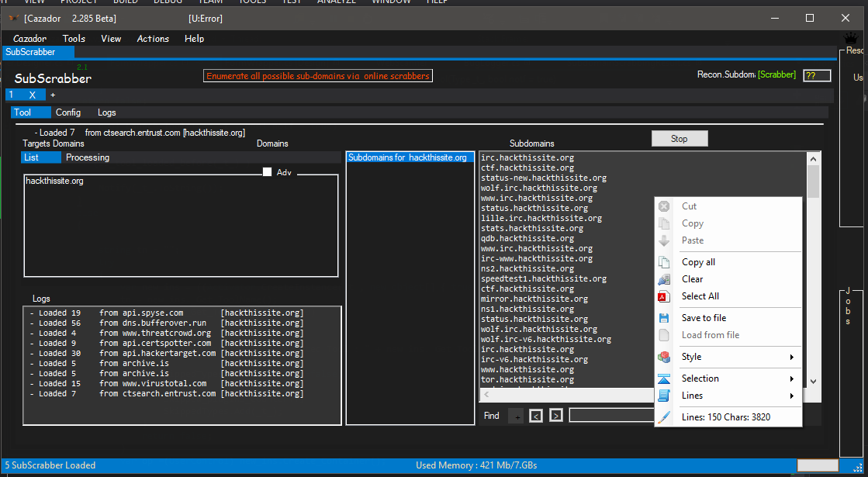Select Subdomains for hackthissite.org entry
The image size is (868, 477).
[410, 157]
